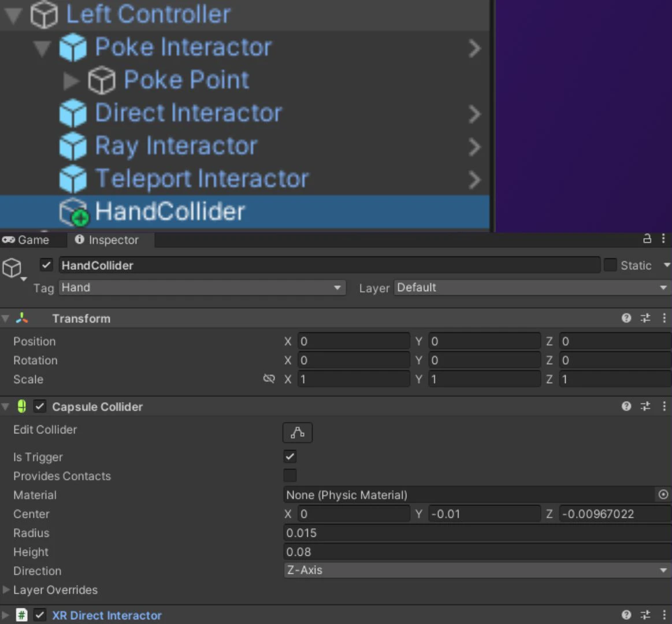Toggle the HandCollider active checkbox

click(x=46, y=265)
